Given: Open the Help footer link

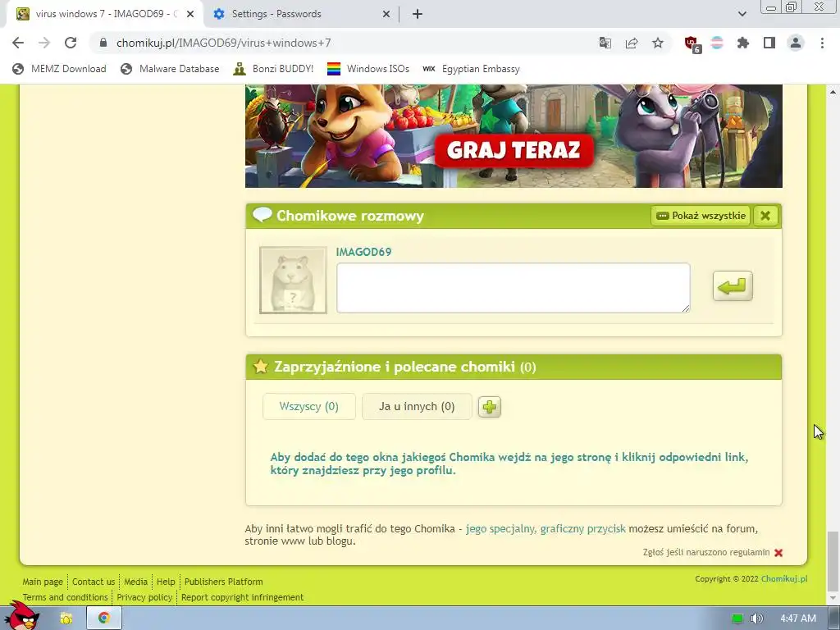Looking at the screenshot, I should click(166, 582).
